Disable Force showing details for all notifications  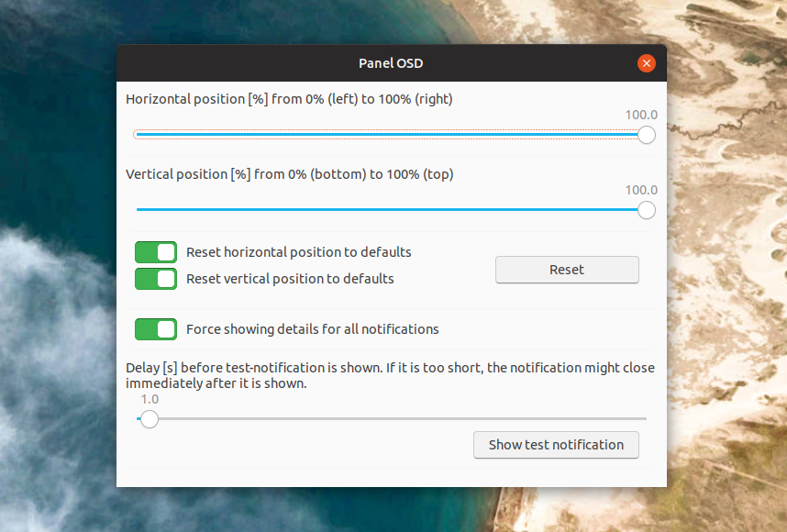(155, 329)
